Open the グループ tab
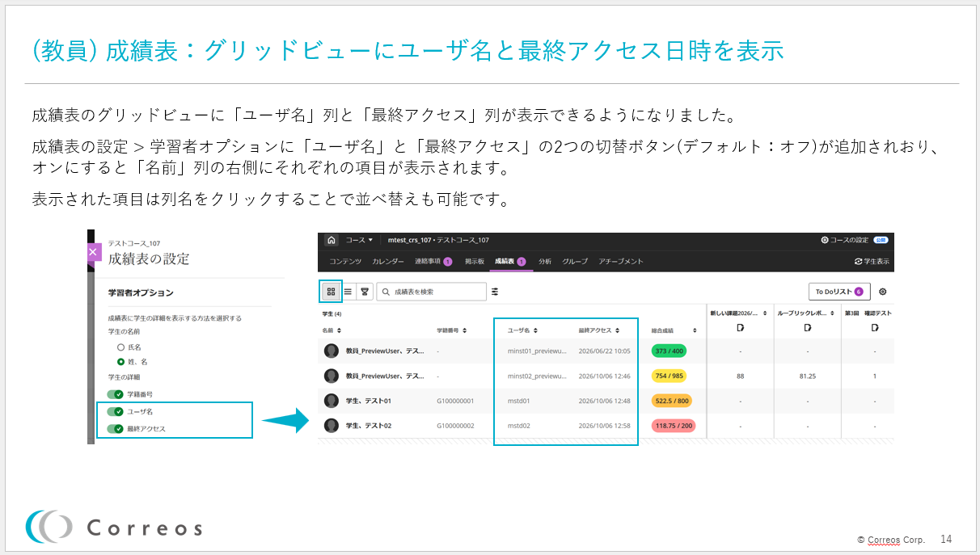 pos(575,262)
